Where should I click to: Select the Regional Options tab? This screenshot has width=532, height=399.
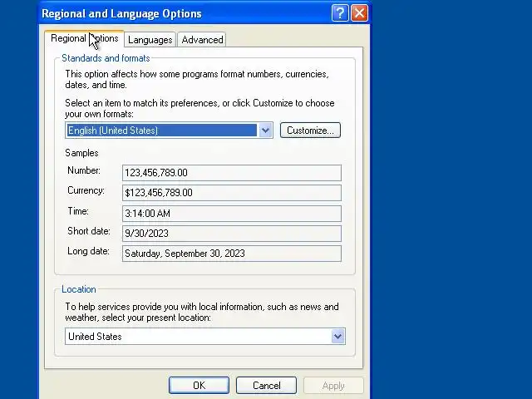[x=84, y=38]
